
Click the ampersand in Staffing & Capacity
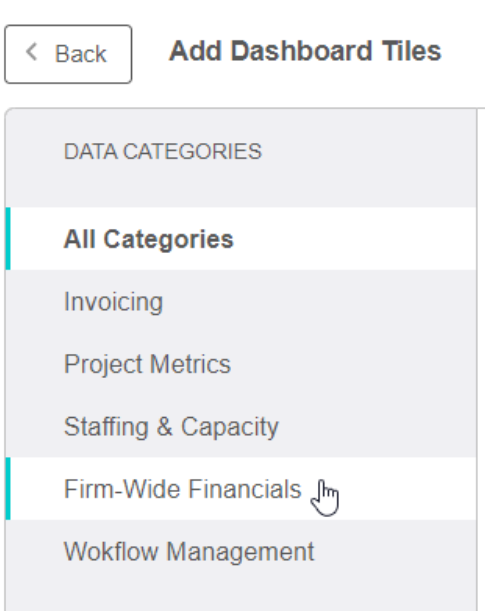click(x=164, y=426)
